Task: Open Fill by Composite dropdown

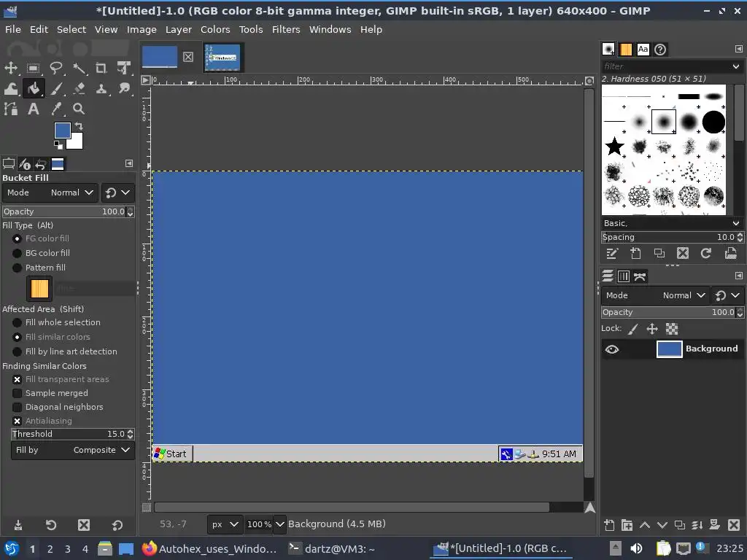Action: pos(72,450)
